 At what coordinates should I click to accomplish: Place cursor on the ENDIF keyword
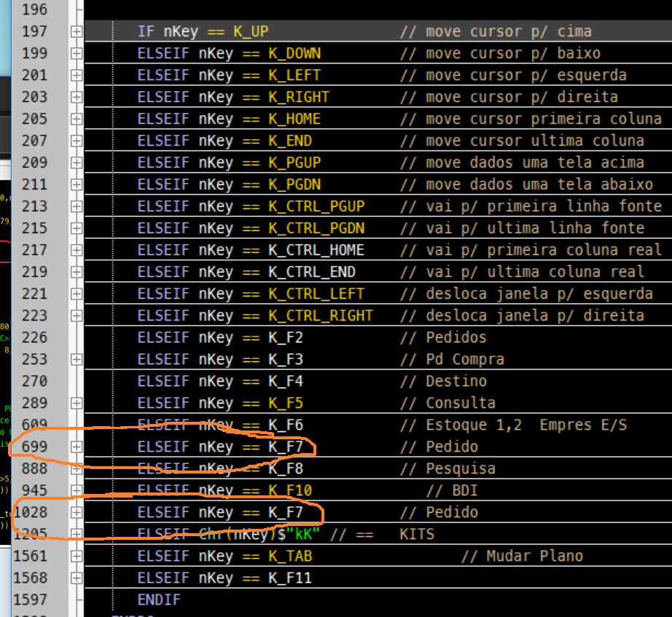point(159,600)
